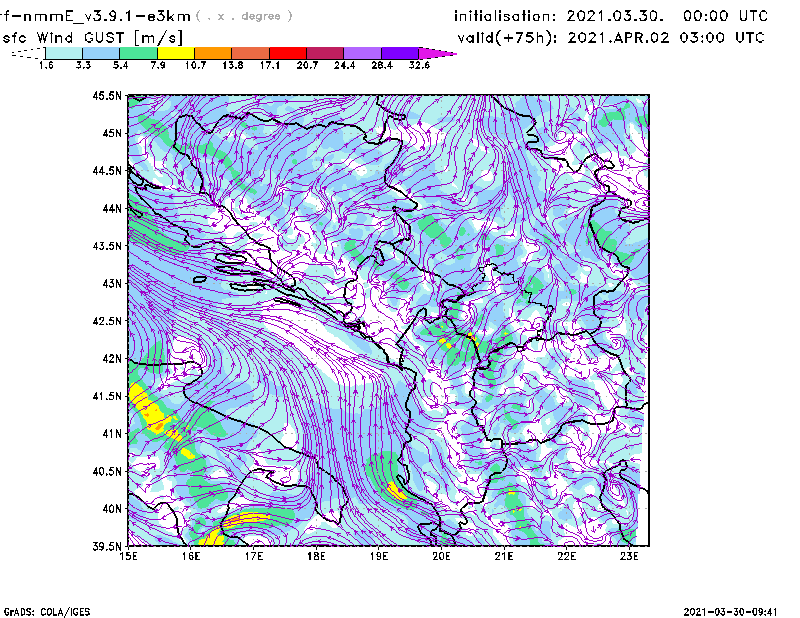The image size is (800, 618).
Task: Click the 42.5N latitude label
Action: (x=107, y=321)
